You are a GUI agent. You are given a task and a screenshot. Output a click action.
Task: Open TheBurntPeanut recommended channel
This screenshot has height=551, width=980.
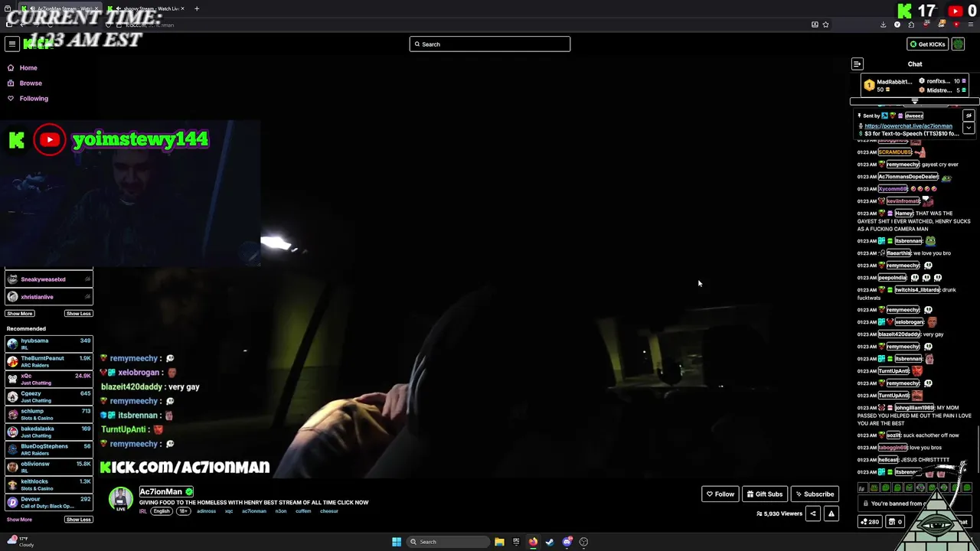pyautogui.click(x=49, y=361)
